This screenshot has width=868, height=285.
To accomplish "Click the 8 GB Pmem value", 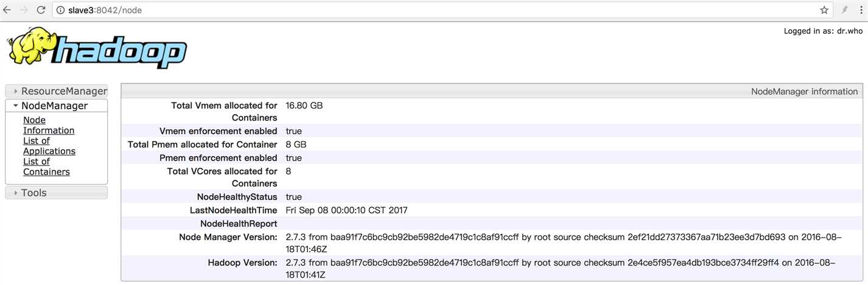I will tap(296, 144).
